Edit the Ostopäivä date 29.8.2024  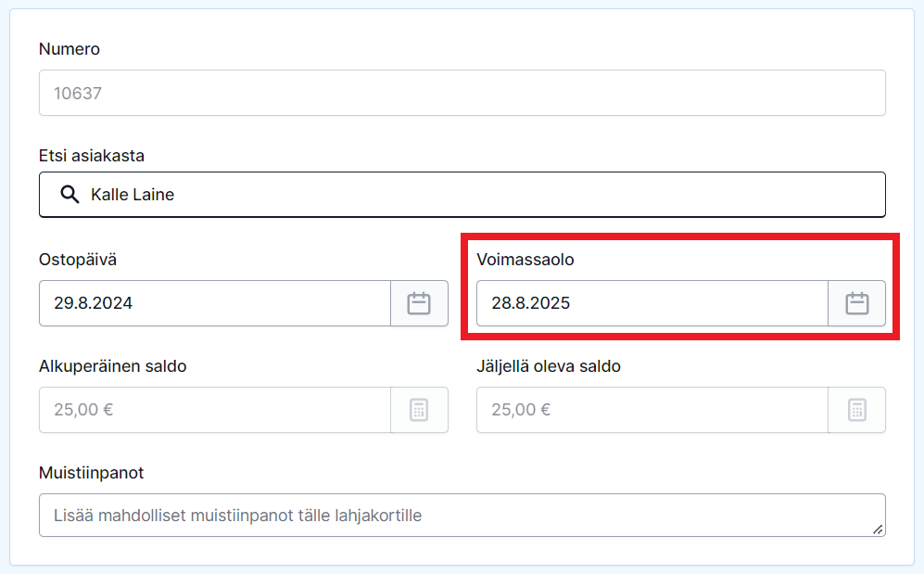214,303
